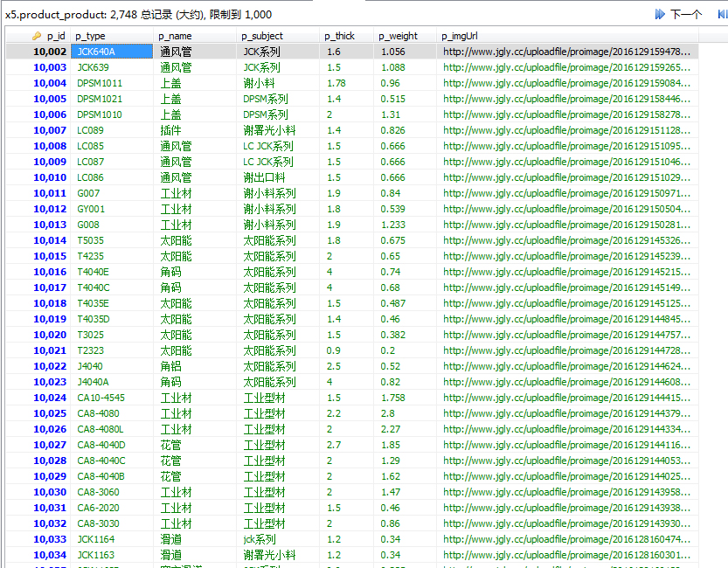Click weight value 1.056
The image size is (728, 568).
(405, 52)
